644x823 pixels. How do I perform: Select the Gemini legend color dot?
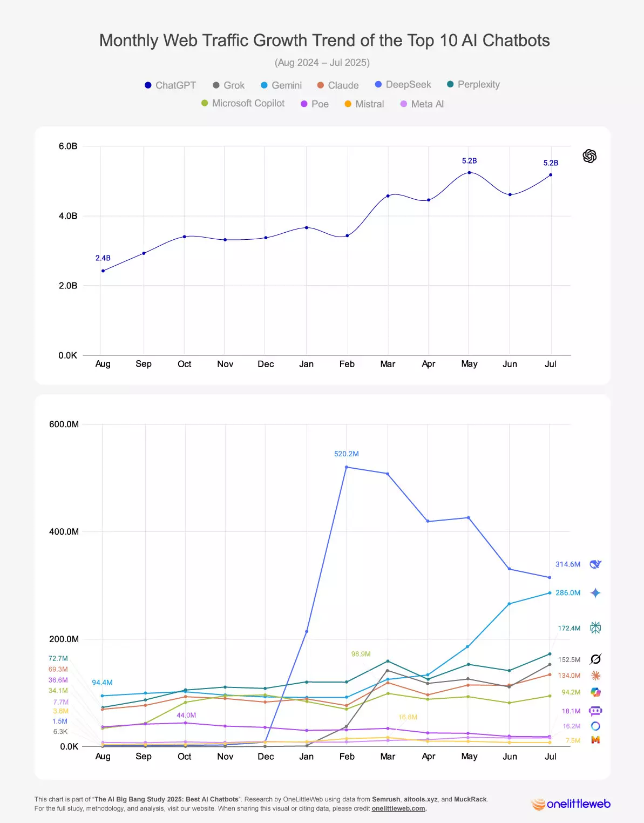pyautogui.click(x=264, y=85)
